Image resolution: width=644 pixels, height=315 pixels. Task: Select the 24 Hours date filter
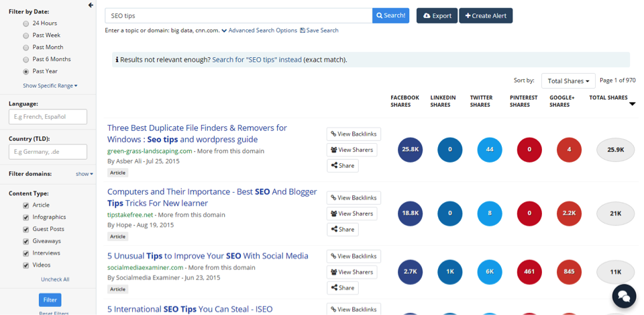coord(26,24)
